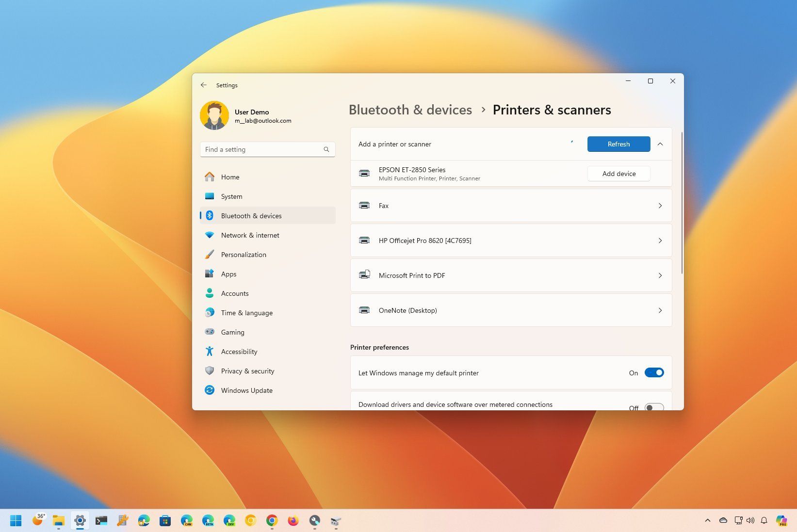Image resolution: width=797 pixels, height=532 pixels.
Task: Click the back arrow in Settings
Action: [x=204, y=85]
